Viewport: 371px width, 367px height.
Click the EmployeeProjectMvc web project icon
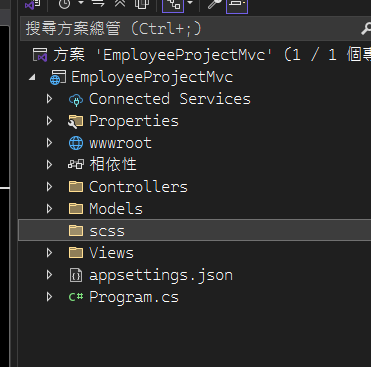(58, 78)
